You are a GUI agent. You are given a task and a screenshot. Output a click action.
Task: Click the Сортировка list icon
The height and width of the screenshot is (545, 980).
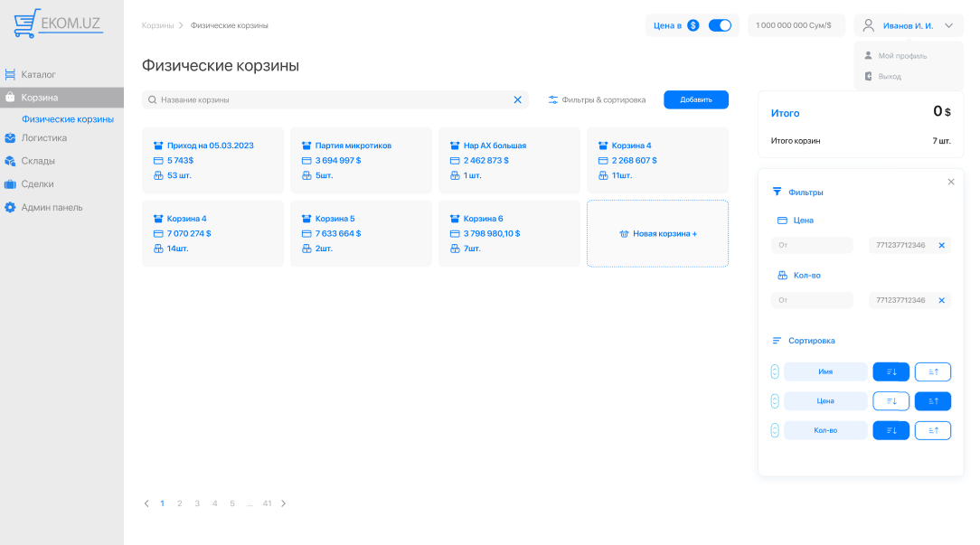coord(777,341)
